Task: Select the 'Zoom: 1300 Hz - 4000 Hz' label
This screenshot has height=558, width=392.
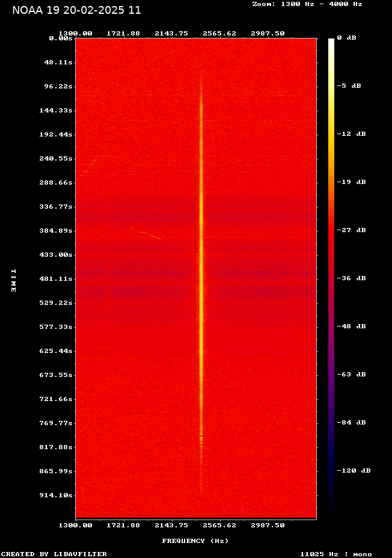Action: point(307,4)
